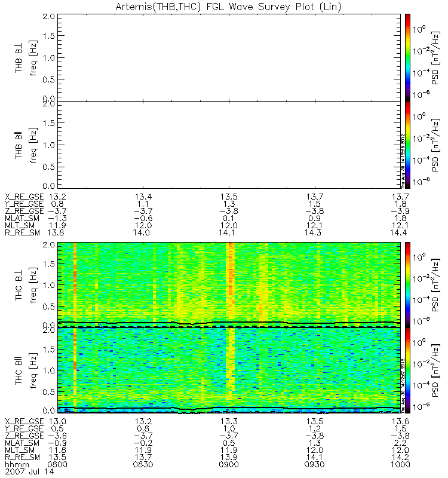The image size is (448, 478).
Task: Click the "-1.3" MLAT_SM value
Action: click(x=57, y=218)
